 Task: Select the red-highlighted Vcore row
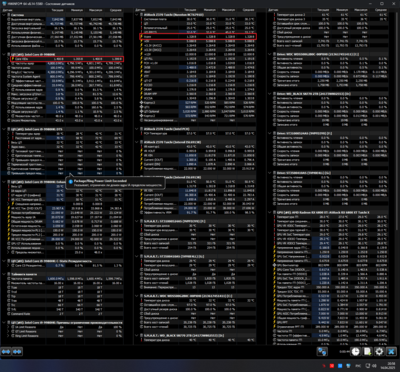198,37
